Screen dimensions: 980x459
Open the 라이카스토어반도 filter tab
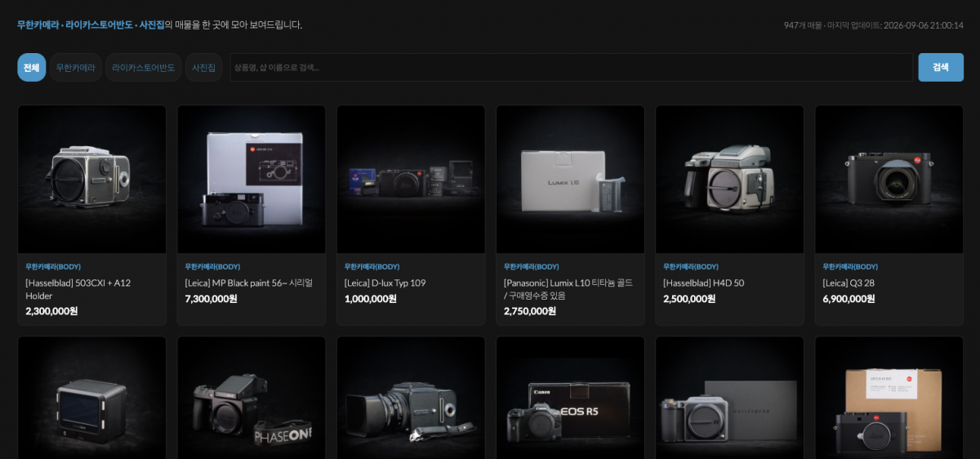point(143,67)
